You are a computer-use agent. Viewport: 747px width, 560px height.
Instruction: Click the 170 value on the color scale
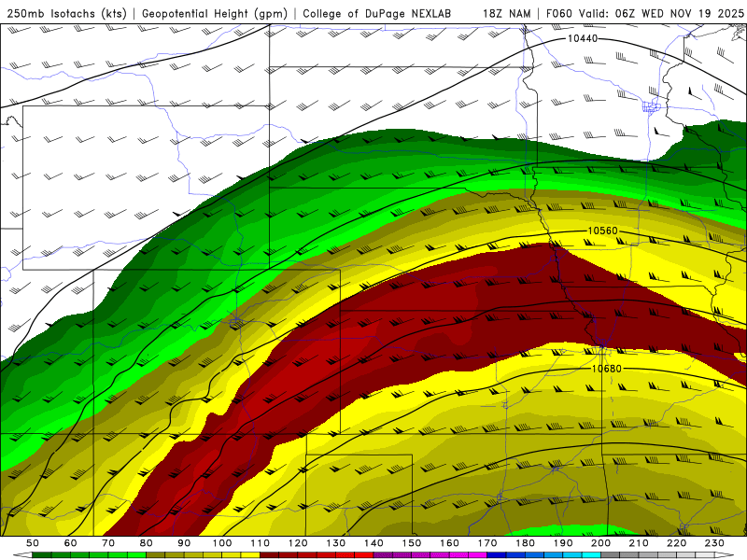coord(487,543)
